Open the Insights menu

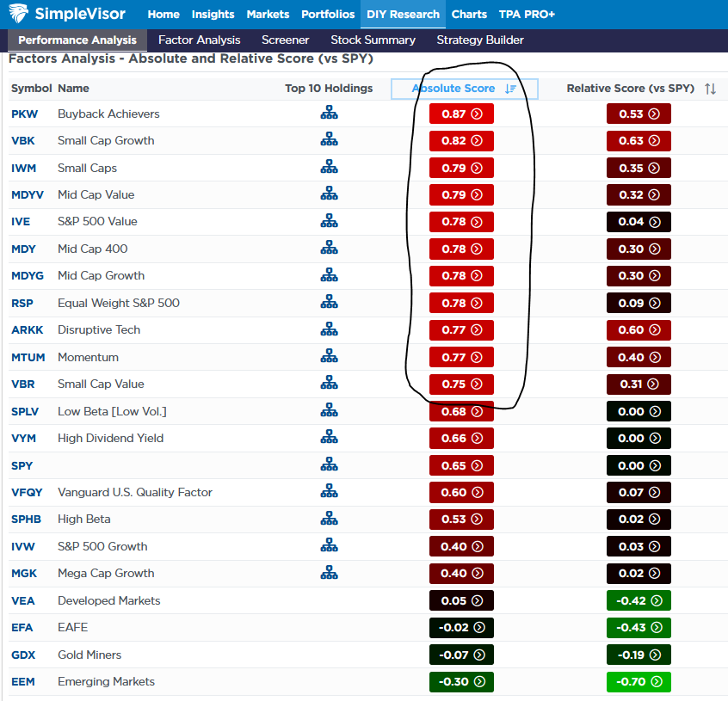pos(213,15)
